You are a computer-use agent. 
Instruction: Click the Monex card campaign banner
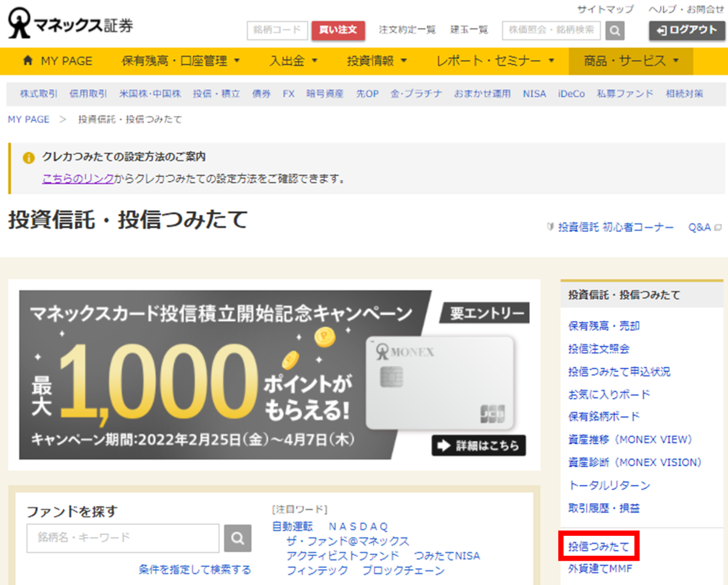tap(274, 374)
